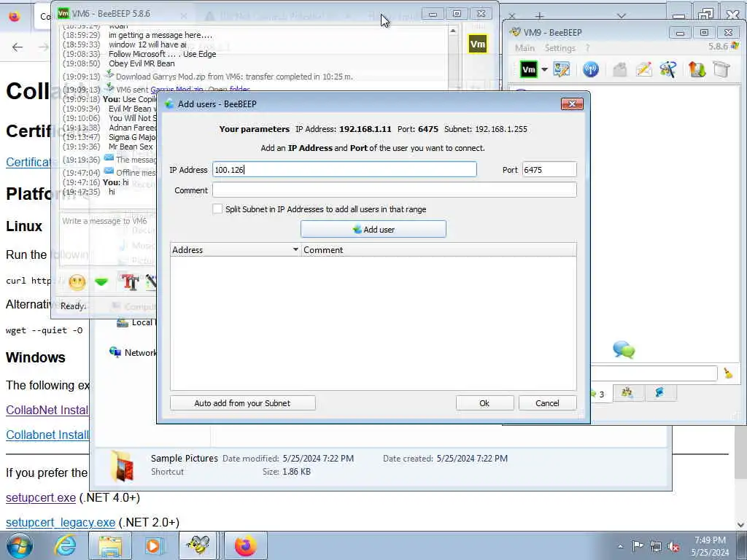Screen dimensions: 747x560
Task: Click the taskbar clock showing 7:49 PM
Action: [x=710, y=546]
